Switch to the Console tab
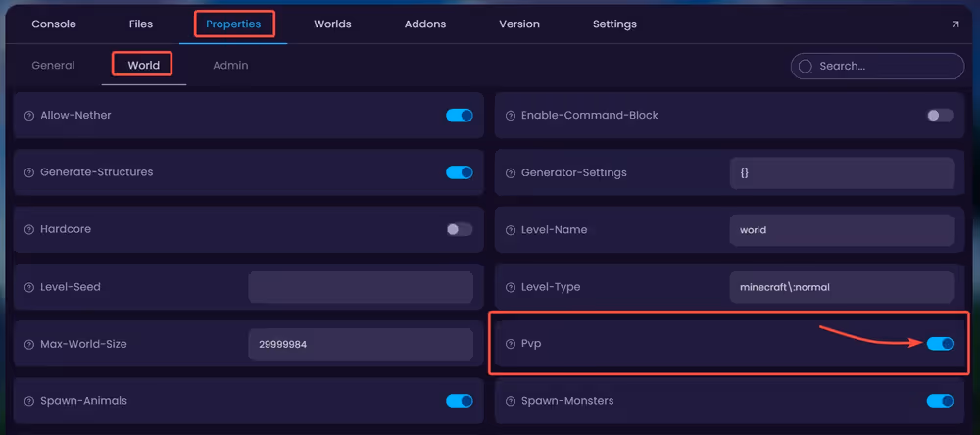980x435 pixels. [x=54, y=24]
